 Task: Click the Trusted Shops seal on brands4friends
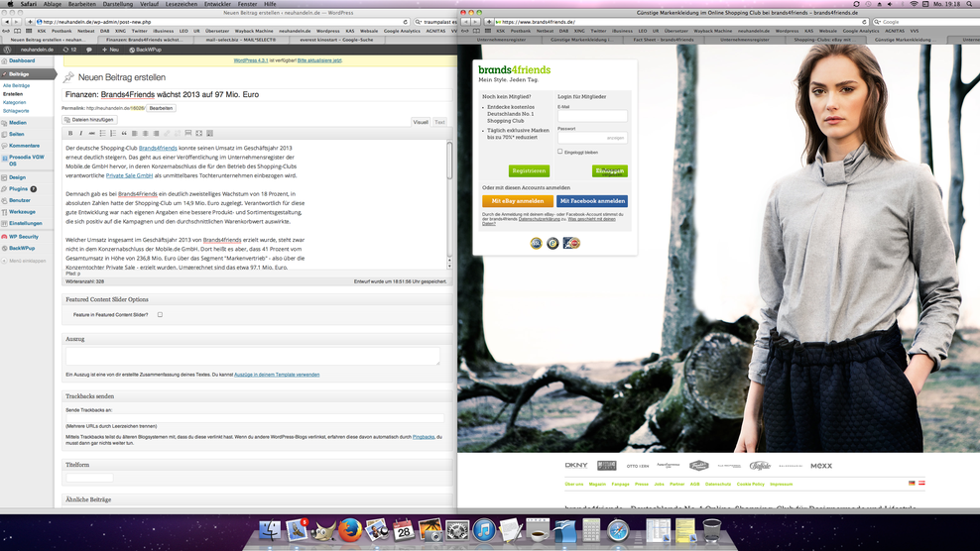(x=552, y=244)
